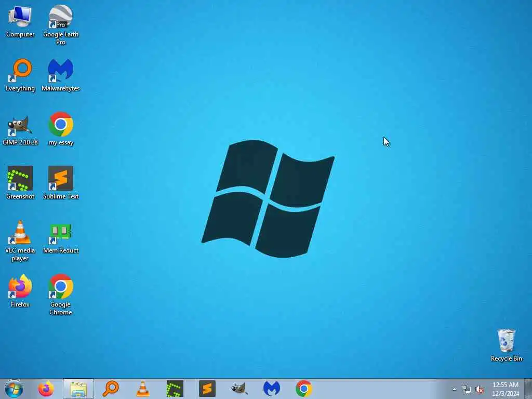This screenshot has width=532, height=399.
Task: Show hidden system tray icons
Action: point(454,390)
